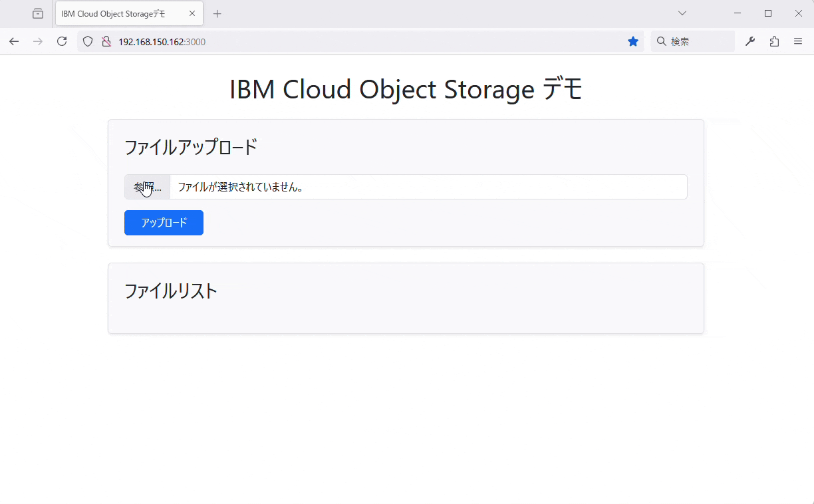This screenshot has width=814, height=504.
Task: Reload the current page
Action: 62,41
